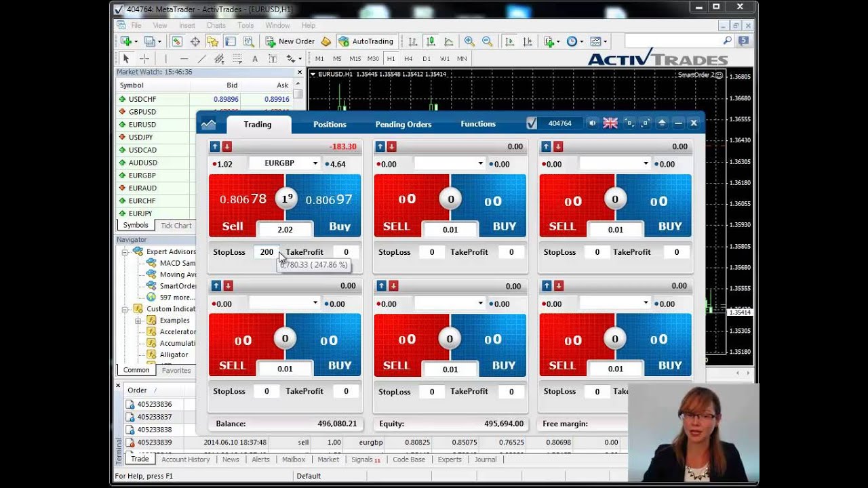Image resolution: width=868 pixels, height=488 pixels.
Task: Select the equidistant channel tool
Action: coord(219,58)
